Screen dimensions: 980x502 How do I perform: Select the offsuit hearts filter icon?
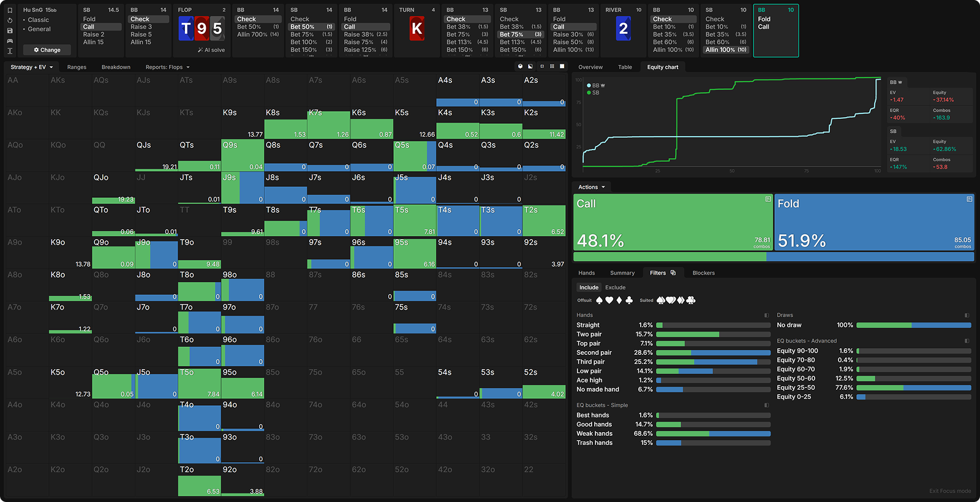[x=609, y=300]
